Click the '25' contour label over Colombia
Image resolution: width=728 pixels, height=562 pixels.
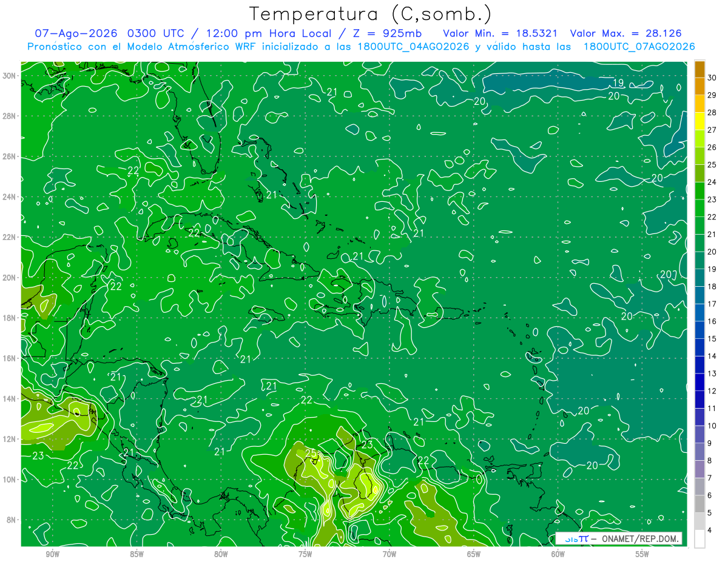[x=311, y=453]
